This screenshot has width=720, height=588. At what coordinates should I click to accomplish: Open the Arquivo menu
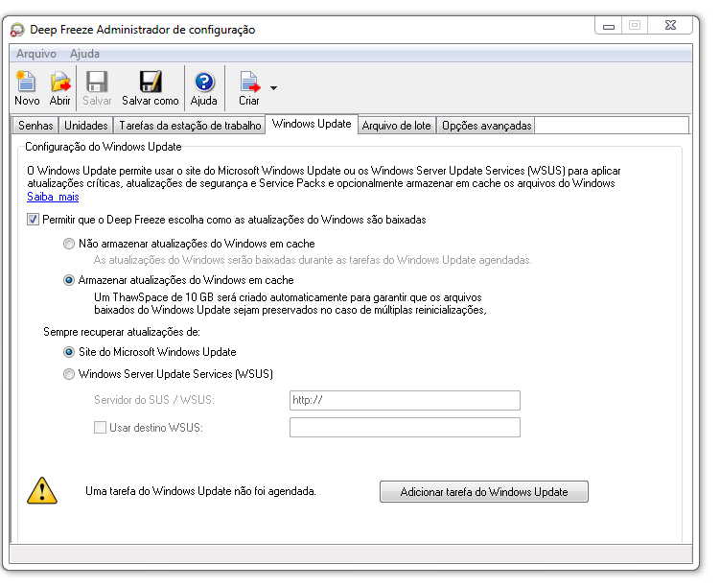click(36, 54)
